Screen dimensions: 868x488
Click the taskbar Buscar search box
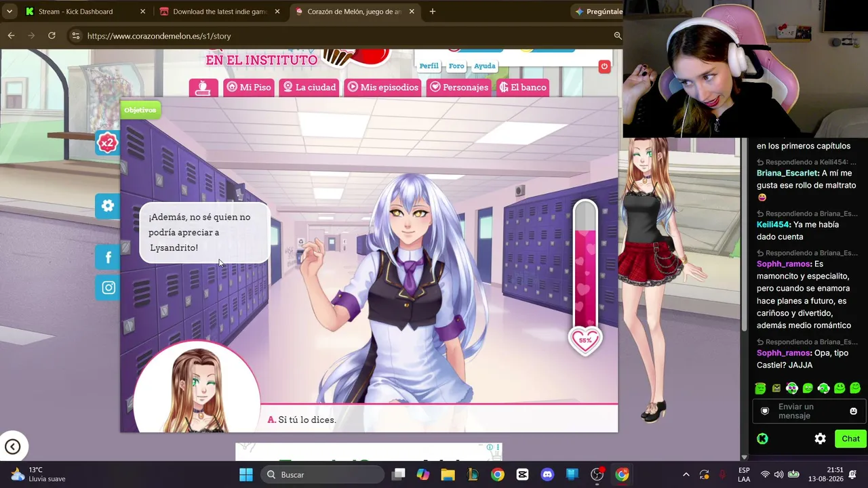(322, 474)
